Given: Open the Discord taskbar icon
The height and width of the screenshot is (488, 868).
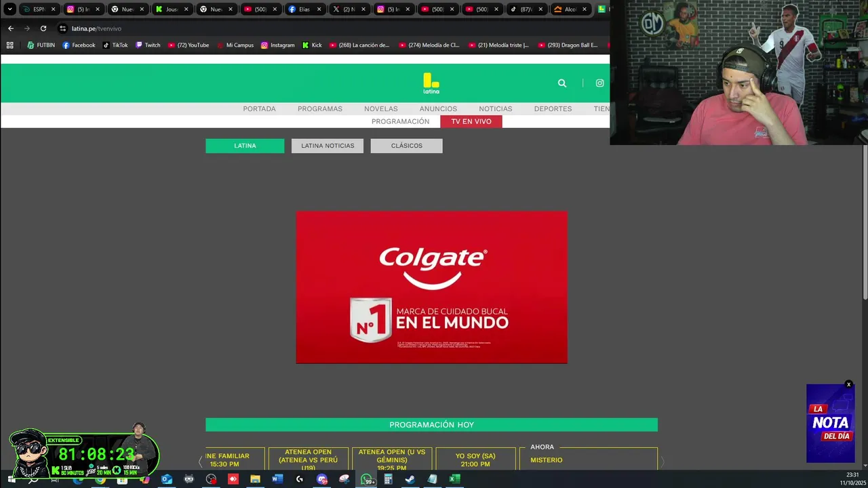Looking at the screenshot, I should click(x=322, y=479).
